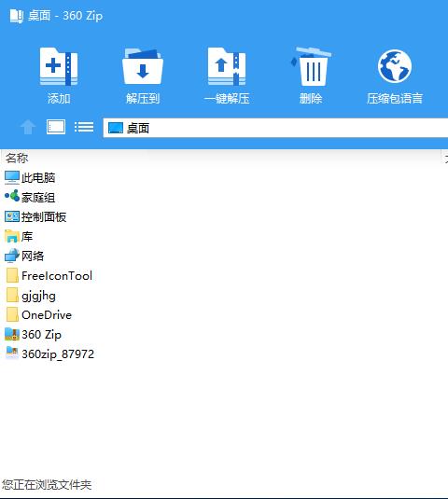The image size is (448, 499).
Task: Select the 库 libraries icon
Action: point(12,237)
